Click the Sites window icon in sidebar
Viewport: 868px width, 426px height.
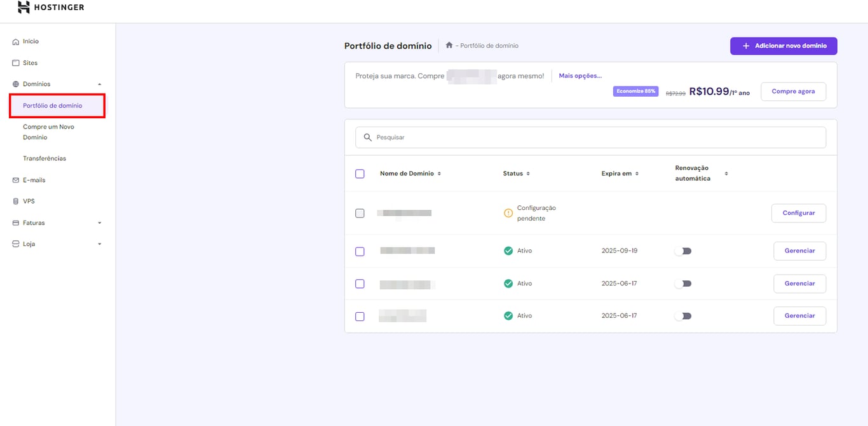click(x=16, y=63)
